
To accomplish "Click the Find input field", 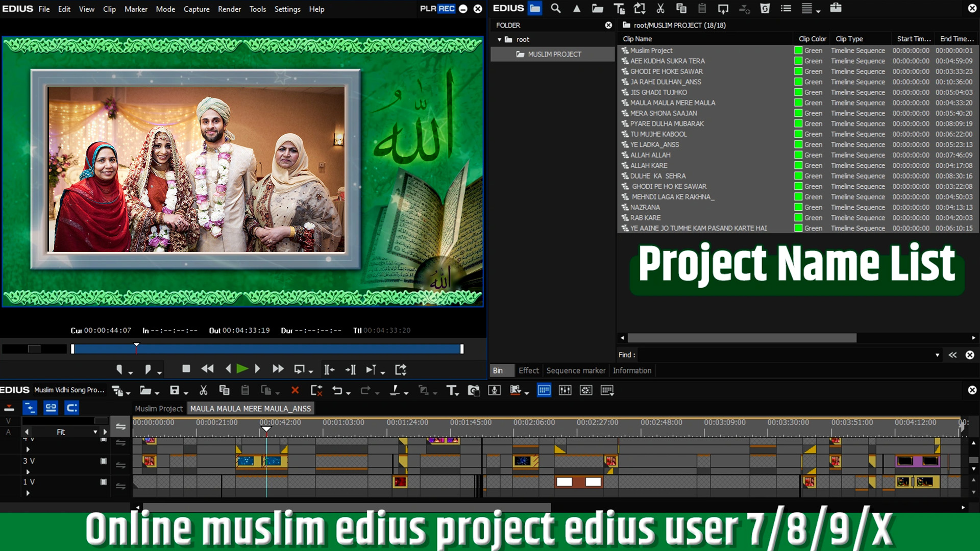I will click(x=786, y=355).
